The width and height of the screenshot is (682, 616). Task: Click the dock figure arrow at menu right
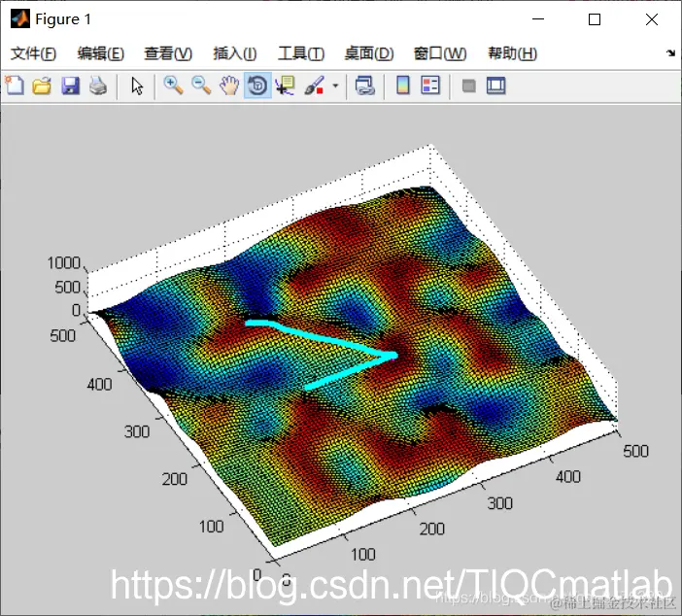pyautogui.click(x=670, y=53)
